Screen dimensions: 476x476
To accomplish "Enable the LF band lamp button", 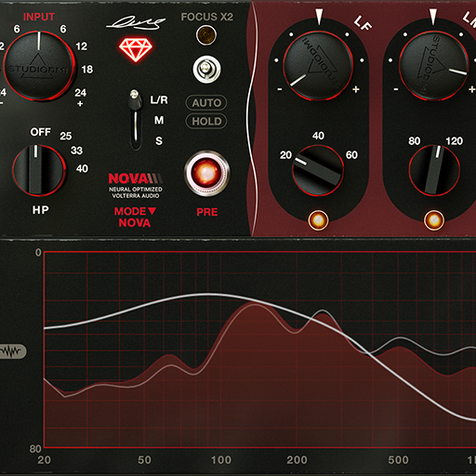I will pyautogui.click(x=318, y=220).
